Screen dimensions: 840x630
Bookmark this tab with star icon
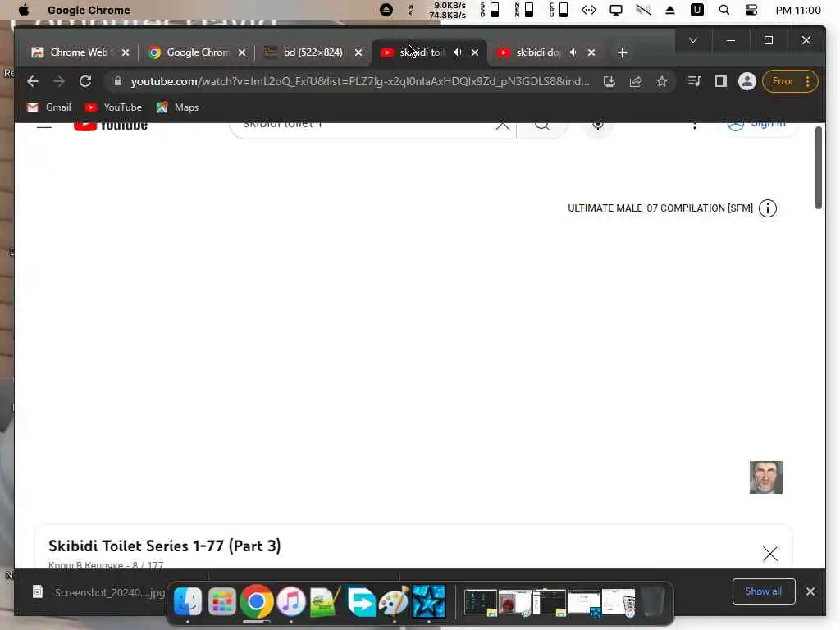click(662, 81)
